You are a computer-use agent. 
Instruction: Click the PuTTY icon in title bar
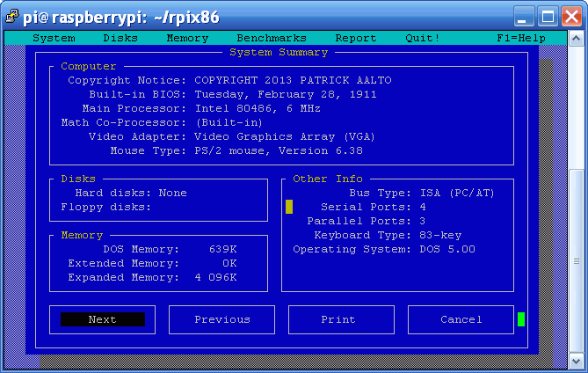[x=13, y=16]
